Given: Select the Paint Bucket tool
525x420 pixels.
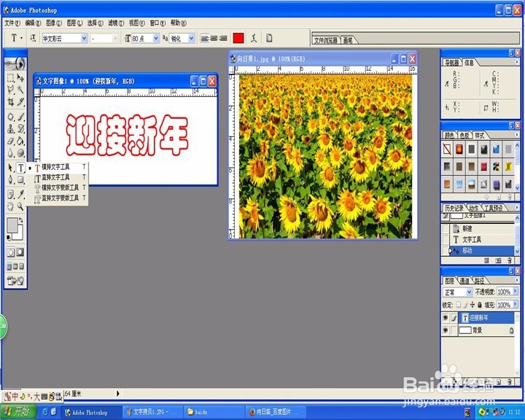Looking at the screenshot, I should [20, 141].
